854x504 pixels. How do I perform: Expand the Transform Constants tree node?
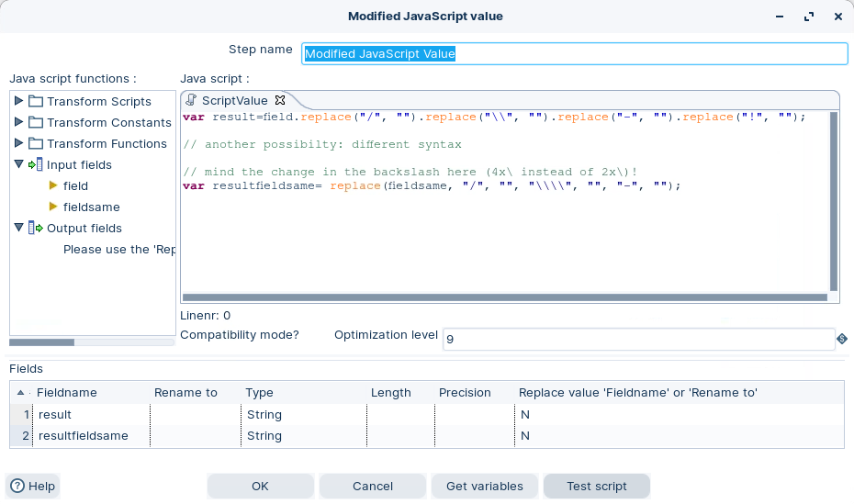click(18, 122)
